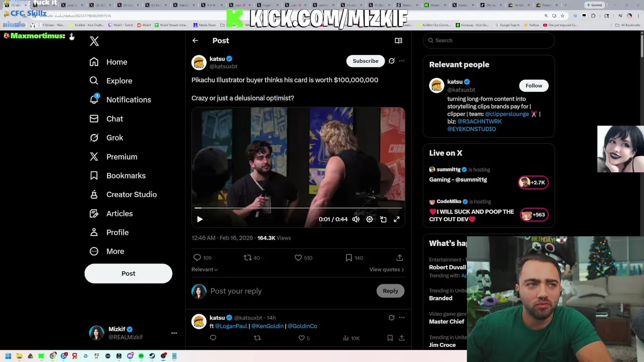
Task: Open File Explorer on taskbar
Action: 19,356
